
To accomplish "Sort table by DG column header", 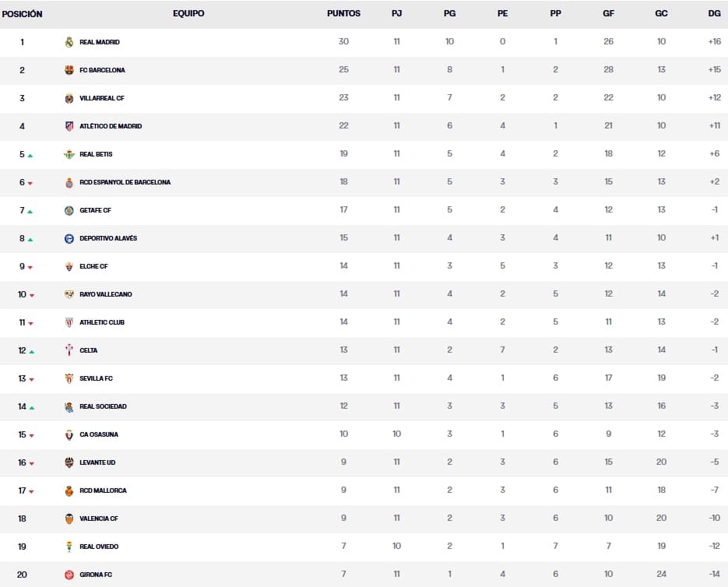I will (x=714, y=14).
